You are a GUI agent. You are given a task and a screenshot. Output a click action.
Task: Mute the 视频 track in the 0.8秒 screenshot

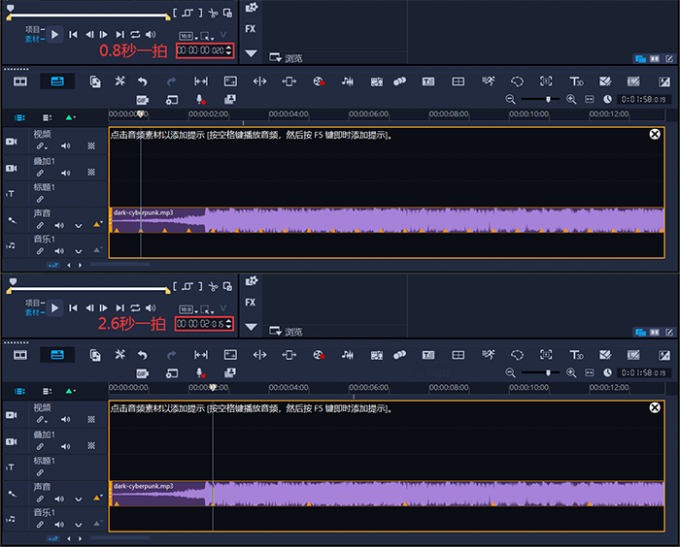pyautogui.click(x=65, y=146)
